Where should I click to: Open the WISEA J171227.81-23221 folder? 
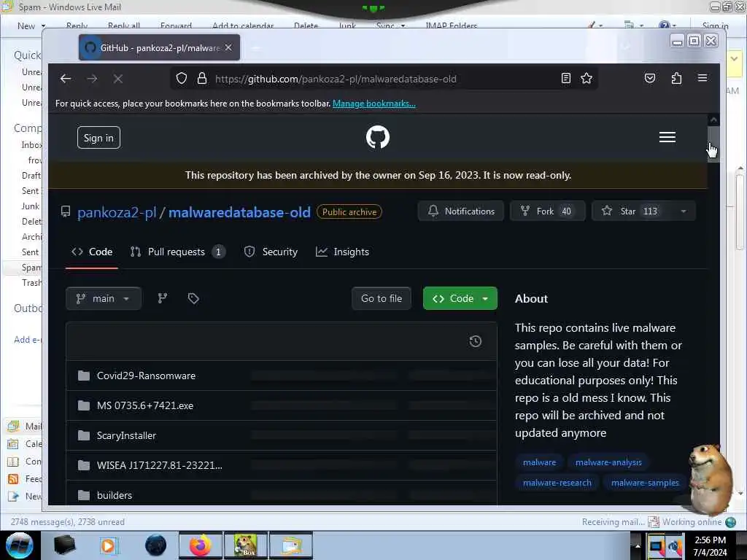click(x=159, y=465)
